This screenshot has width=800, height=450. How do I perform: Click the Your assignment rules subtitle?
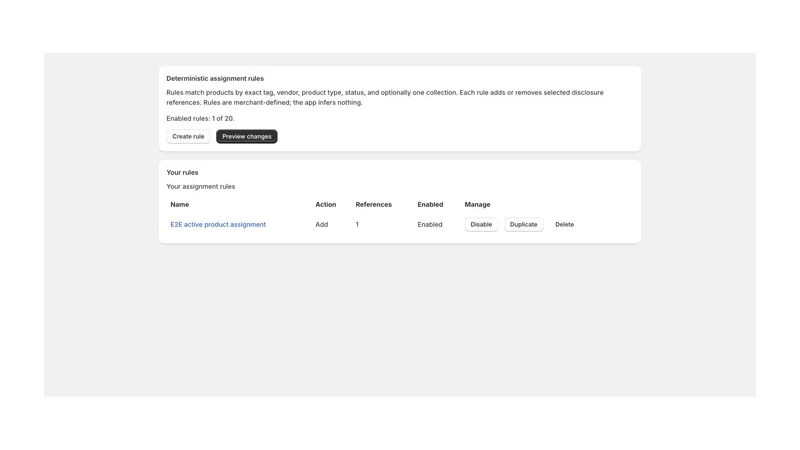201,187
